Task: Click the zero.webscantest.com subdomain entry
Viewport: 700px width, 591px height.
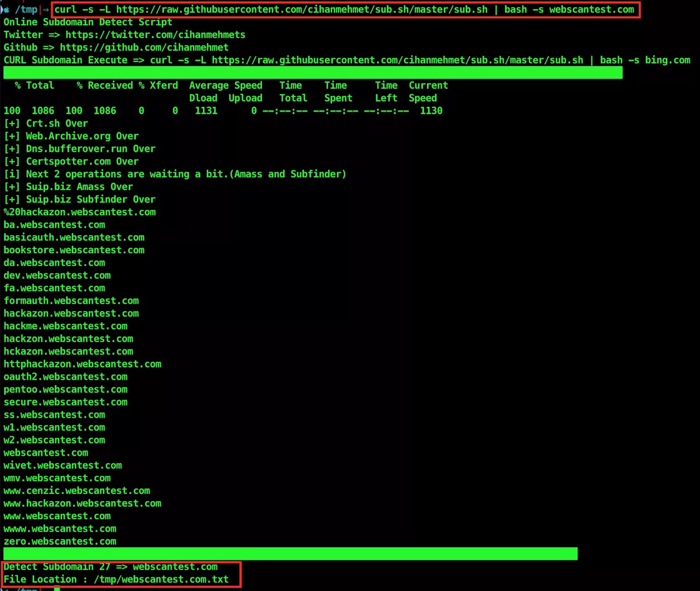Action: point(60,541)
